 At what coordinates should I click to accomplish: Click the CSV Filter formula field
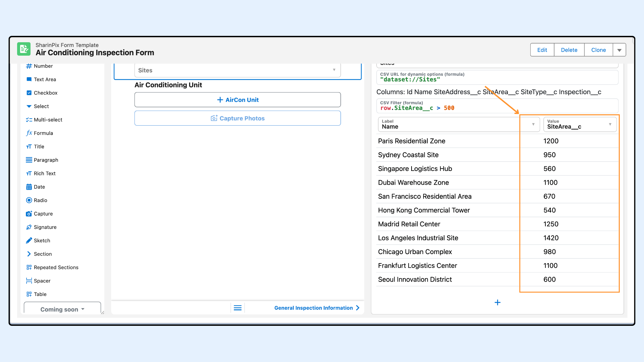(x=497, y=106)
